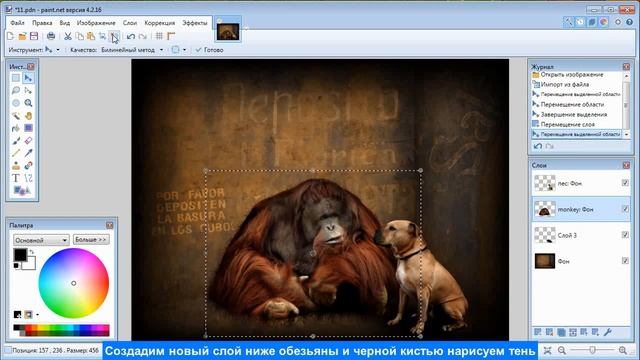Screen dimensions: 640x360
Task: Save the image with the floppy icon
Action: tap(34, 36)
